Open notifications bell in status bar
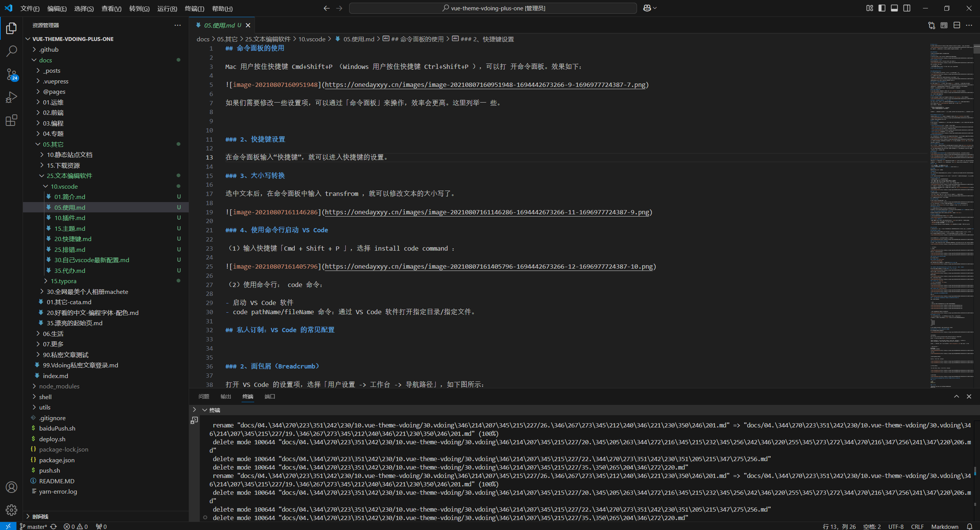This screenshot has width=980, height=530. click(970, 526)
